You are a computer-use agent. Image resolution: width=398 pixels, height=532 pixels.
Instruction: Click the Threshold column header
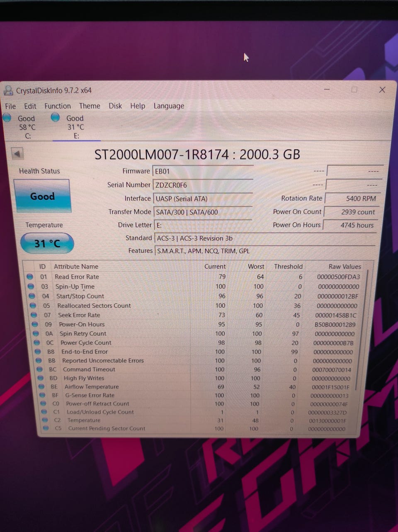pos(288,267)
